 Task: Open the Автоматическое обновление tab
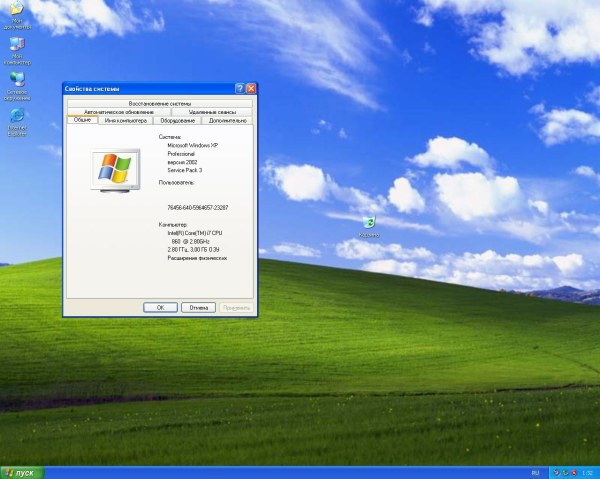click(119, 112)
